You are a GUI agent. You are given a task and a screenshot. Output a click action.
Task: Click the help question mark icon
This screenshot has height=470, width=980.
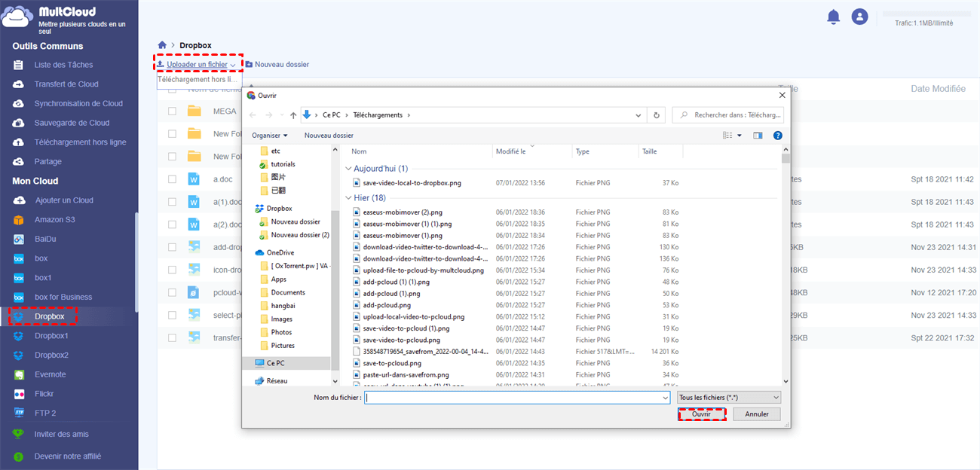coord(777,136)
